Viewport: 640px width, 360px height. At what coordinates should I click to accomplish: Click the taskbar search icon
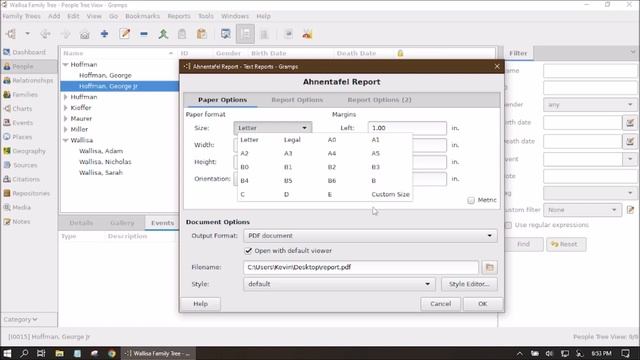click(x=24, y=353)
